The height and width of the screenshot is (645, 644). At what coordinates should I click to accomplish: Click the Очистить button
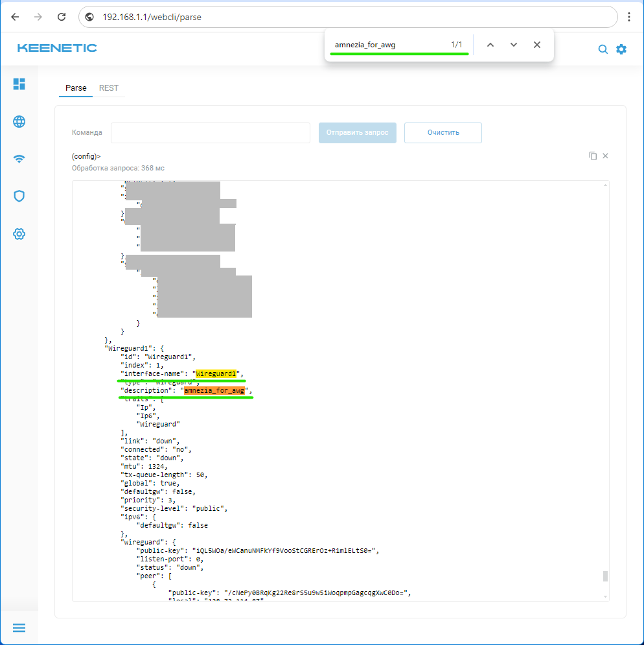click(x=443, y=133)
